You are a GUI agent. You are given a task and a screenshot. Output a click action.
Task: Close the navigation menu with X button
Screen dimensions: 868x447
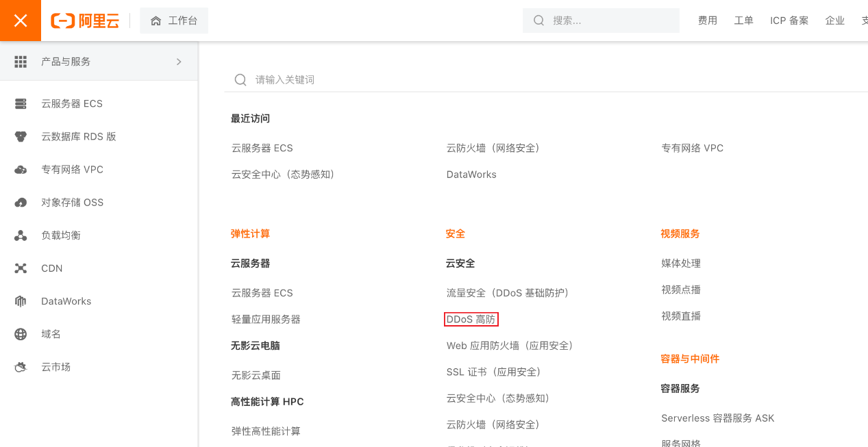(21, 21)
